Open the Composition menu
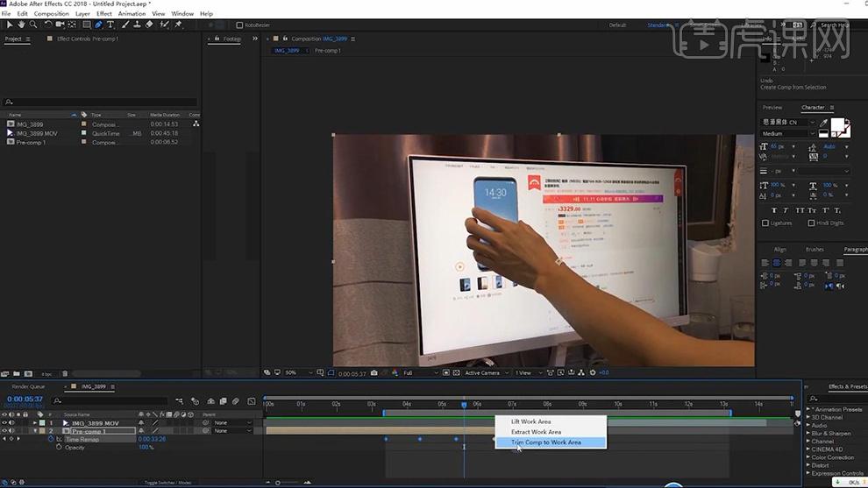 (x=52, y=13)
